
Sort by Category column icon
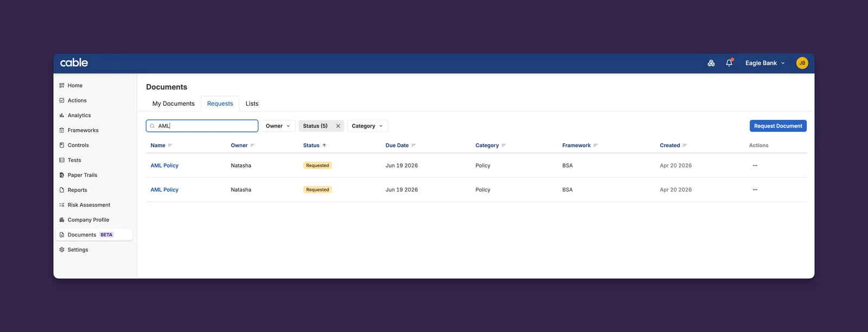pos(503,145)
